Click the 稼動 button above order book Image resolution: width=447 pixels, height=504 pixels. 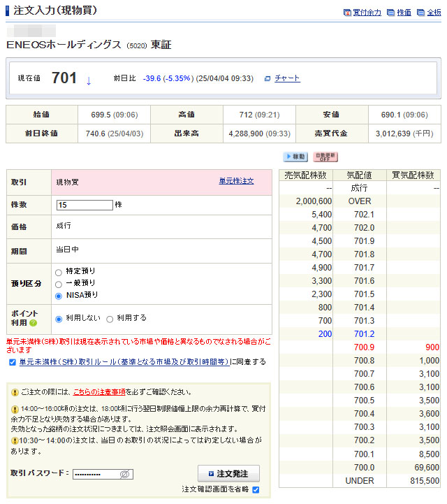[x=295, y=157]
